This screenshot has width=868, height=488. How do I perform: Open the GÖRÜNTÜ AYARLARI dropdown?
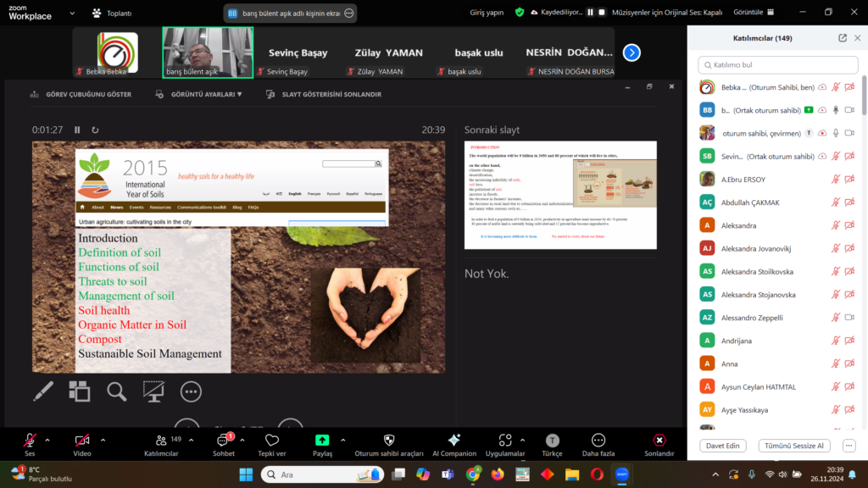click(x=199, y=95)
